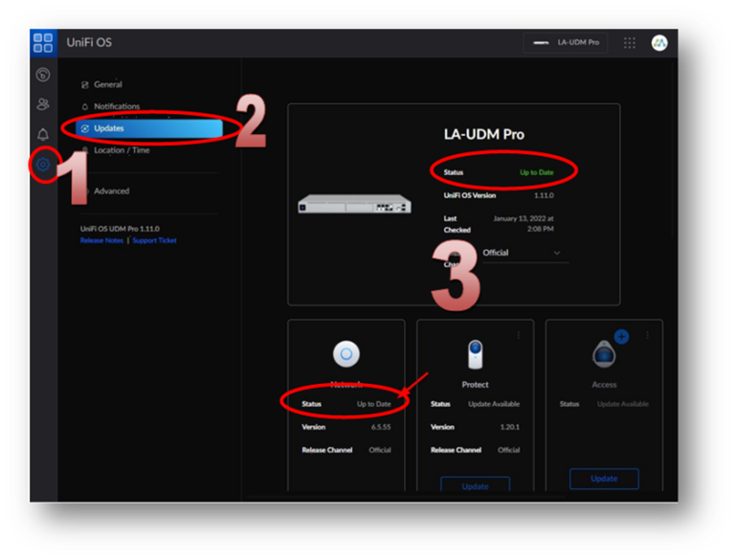The image size is (735, 560).
Task: Click the Protect version 1.20.1 value
Action: pos(509,427)
